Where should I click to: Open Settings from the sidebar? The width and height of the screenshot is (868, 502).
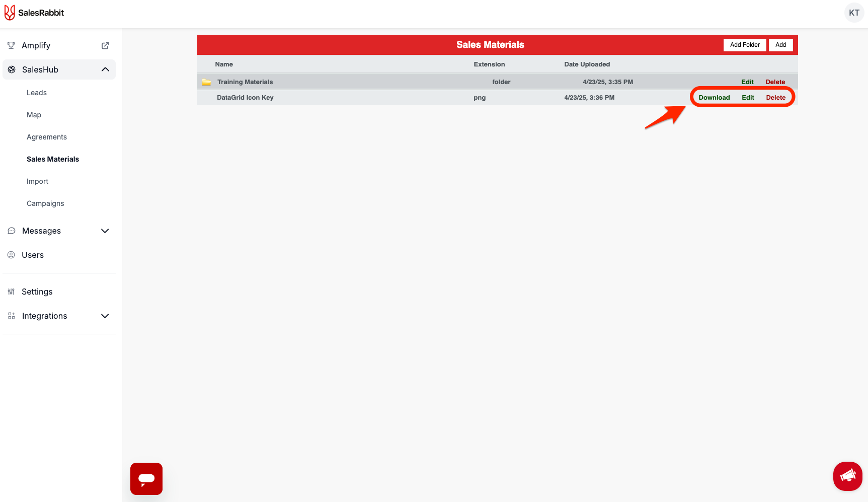point(37,292)
